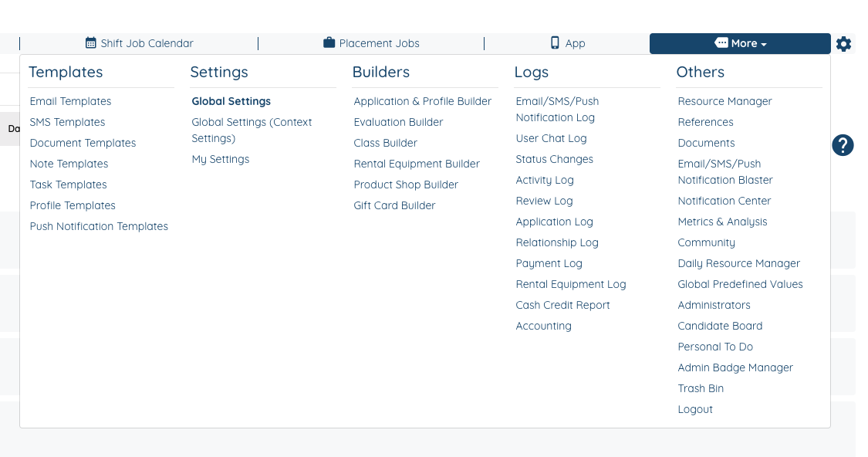Open Cash Credit Report
Image resolution: width=868 pixels, height=457 pixels.
coord(563,305)
